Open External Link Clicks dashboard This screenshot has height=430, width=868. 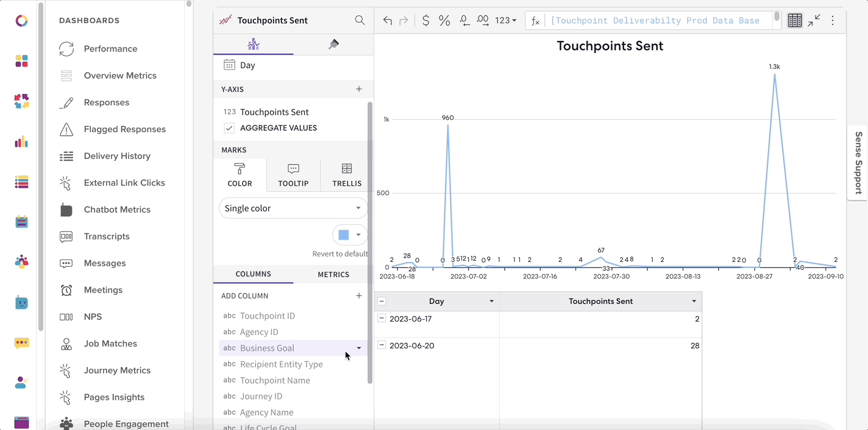pos(124,183)
